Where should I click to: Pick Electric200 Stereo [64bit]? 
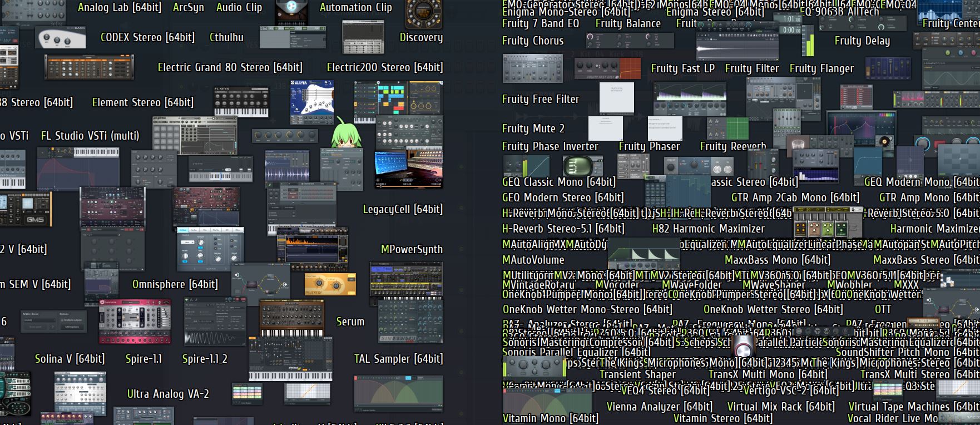point(385,68)
